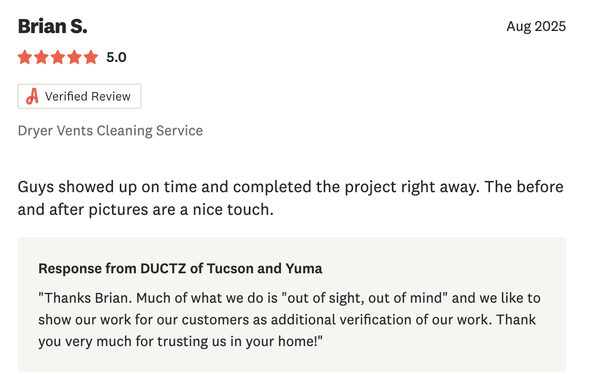Open Dryer Vents Cleaning Service category
The image size is (600, 374).
coord(110,131)
